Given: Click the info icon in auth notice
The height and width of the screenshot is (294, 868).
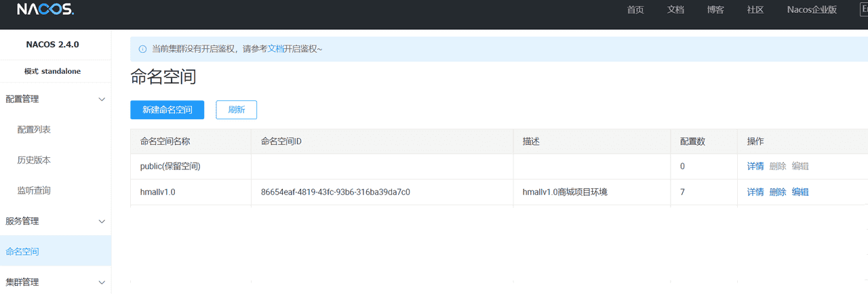Looking at the screenshot, I should coord(142,49).
